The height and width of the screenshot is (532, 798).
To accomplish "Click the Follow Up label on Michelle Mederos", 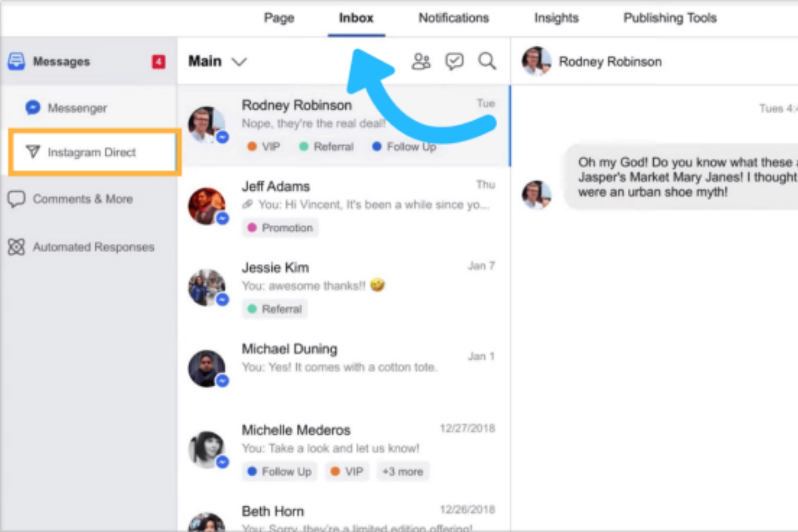I will click(280, 471).
